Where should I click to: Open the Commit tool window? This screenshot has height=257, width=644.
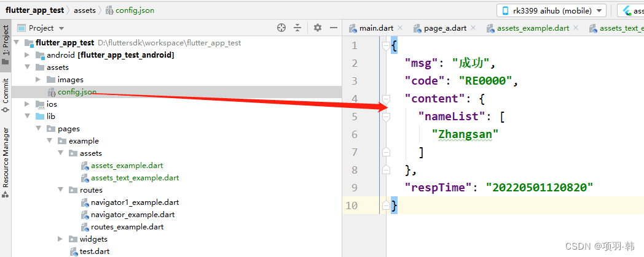pos(6,95)
